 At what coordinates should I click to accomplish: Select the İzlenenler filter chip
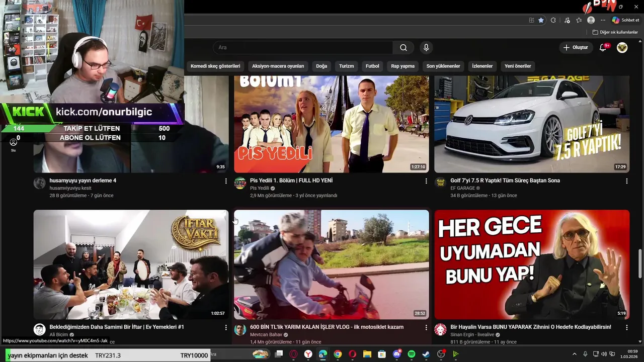click(x=482, y=66)
